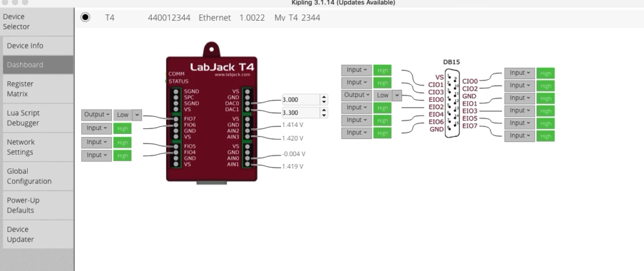This screenshot has height=271, width=644.
Task: Open EIO1 Input direction dropdown
Action: pos(519,98)
